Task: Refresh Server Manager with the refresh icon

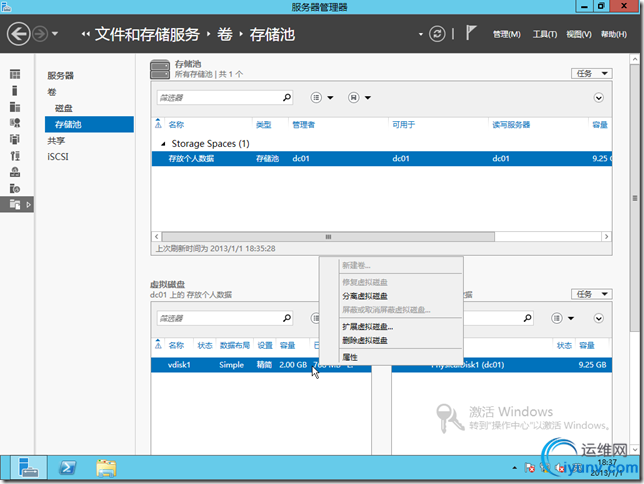Action: coord(437,34)
